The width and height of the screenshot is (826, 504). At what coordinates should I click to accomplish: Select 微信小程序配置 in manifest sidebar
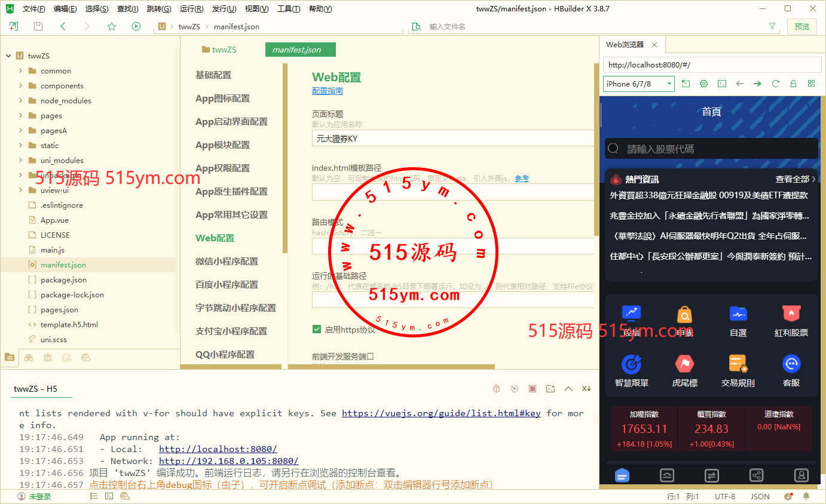(227, 261)
